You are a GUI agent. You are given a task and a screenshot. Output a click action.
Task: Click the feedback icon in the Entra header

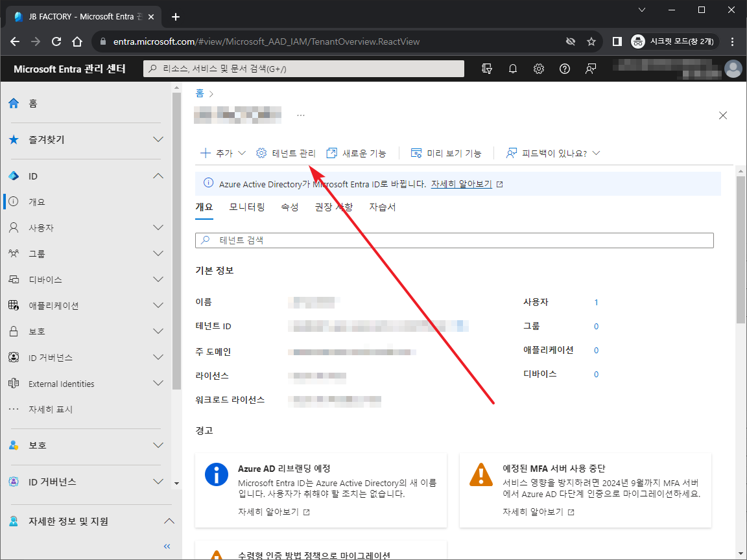pos(591,69)
